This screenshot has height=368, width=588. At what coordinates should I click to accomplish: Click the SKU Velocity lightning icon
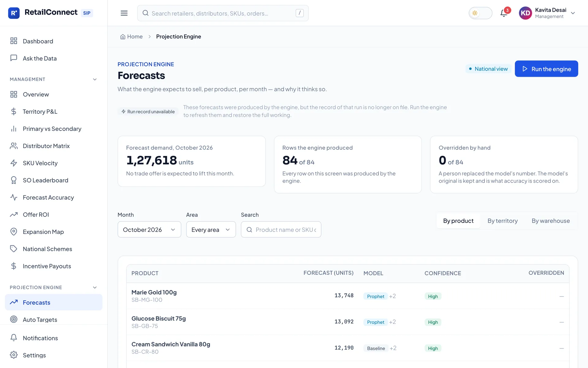tap(14, 163)
